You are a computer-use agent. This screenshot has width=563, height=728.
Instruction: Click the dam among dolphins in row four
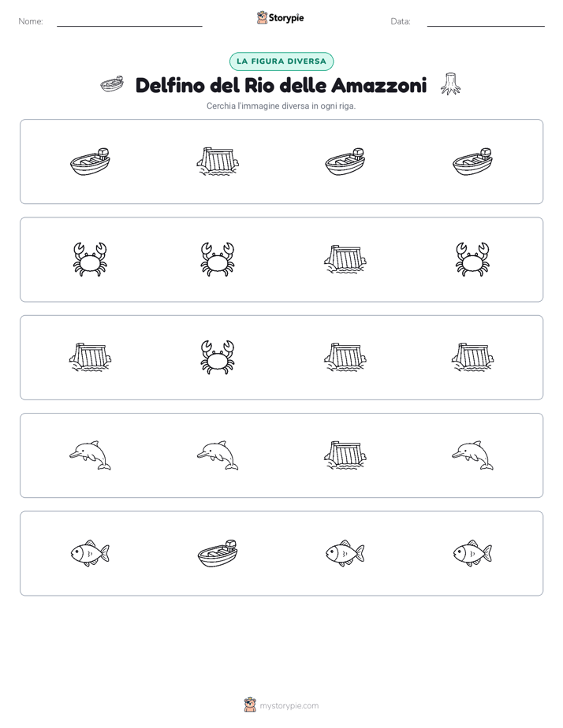[345, 455]
